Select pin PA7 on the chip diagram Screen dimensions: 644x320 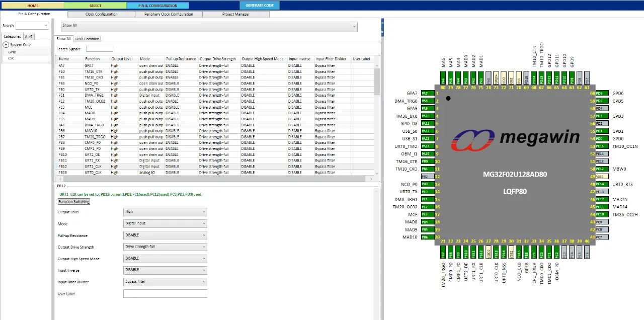(427, 93)
